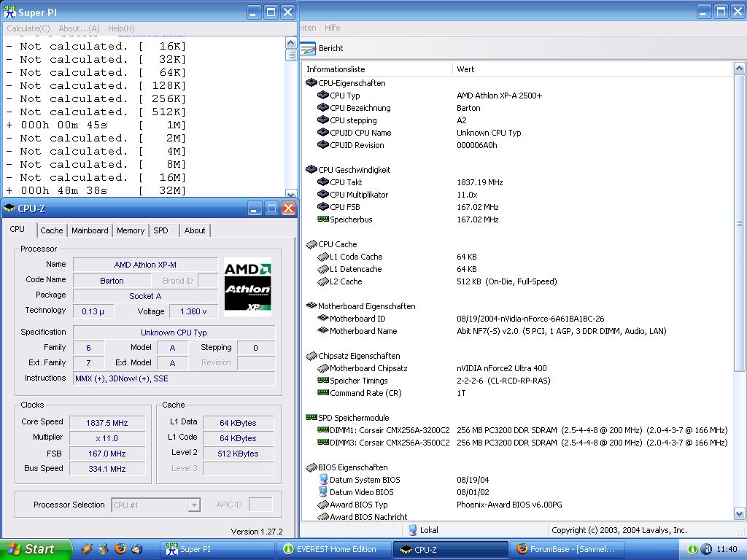The width and height of the screenshot is (747, 560).
Task: Click the DIMM1 Corsair memory icon
Action: point(322,429)
